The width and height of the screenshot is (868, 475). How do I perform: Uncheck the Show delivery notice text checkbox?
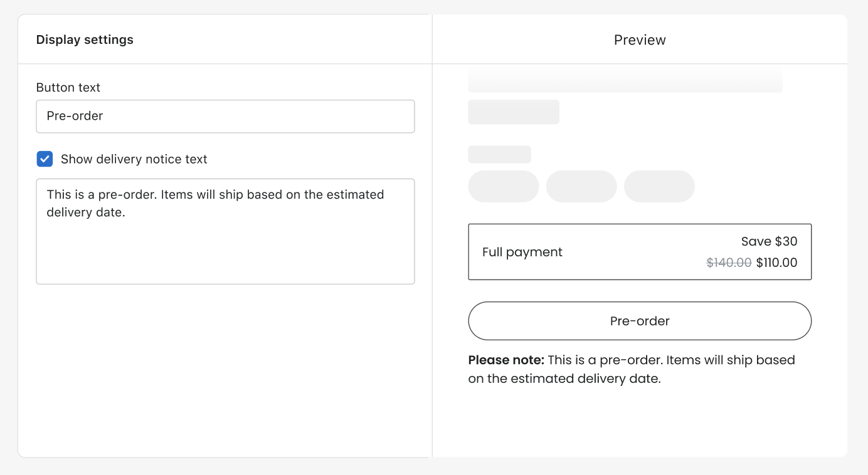point(45,159)
